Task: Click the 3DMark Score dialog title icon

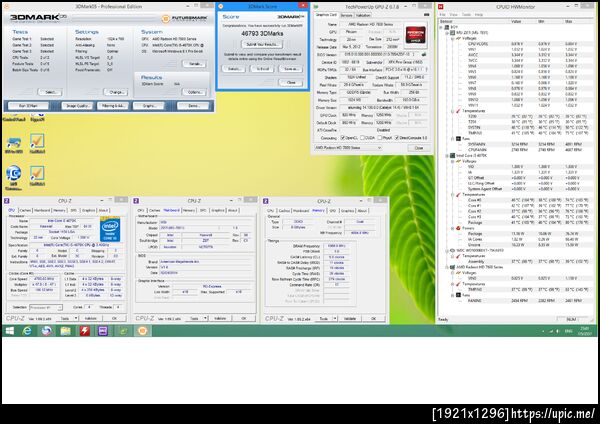Action: 220,6
